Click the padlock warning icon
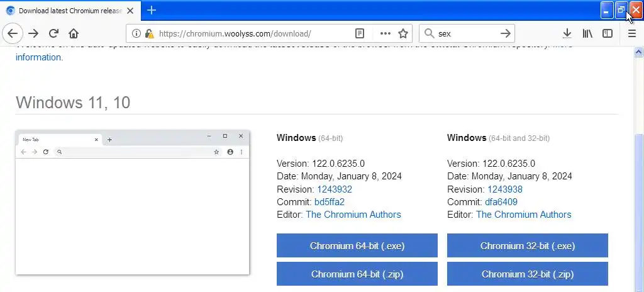This screenshot has width=644, height=292. pos(150,33)
